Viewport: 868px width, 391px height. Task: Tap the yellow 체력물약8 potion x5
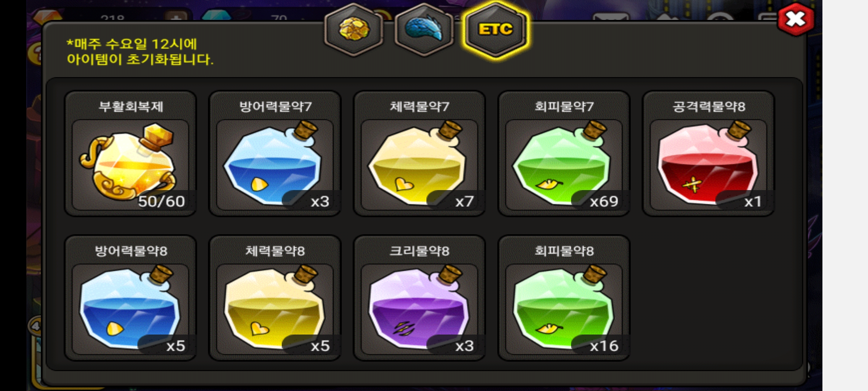click(275, 298)
